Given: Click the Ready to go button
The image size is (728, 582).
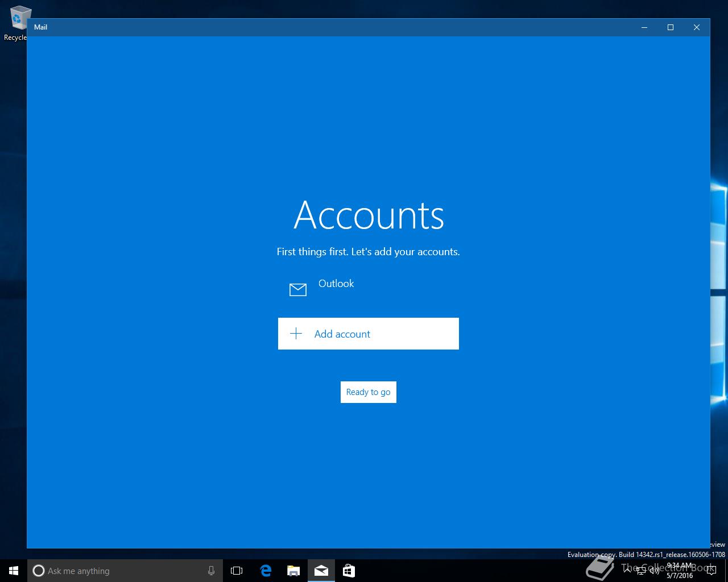Looking at the screenshot, I should click(x=369, y=392).
